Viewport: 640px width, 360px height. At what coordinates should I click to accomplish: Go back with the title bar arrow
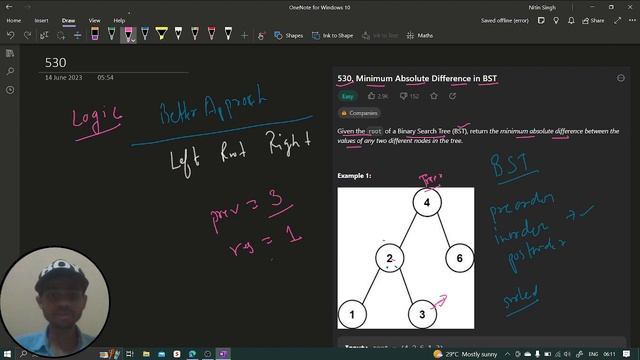pos(9,7)
